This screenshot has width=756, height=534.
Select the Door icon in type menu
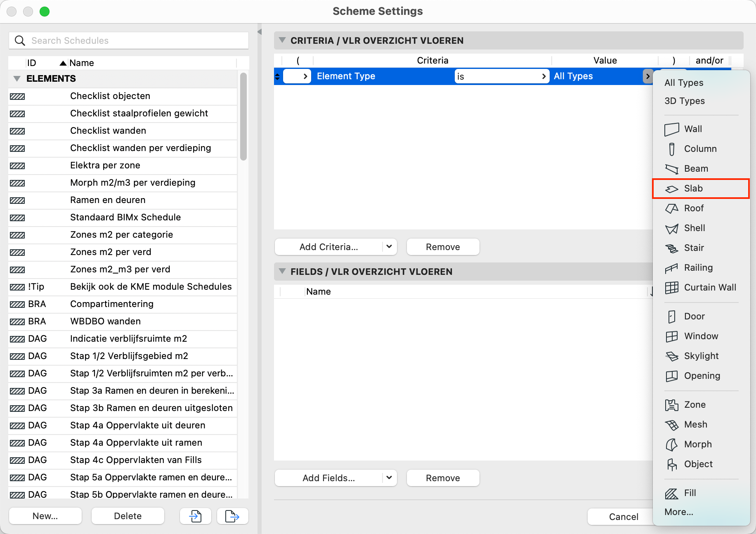671,317
